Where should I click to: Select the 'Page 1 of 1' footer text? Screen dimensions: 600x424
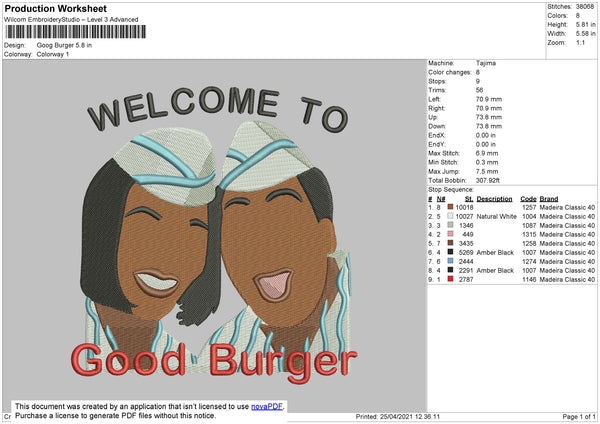pyautogui.click(x=579, y=416)
